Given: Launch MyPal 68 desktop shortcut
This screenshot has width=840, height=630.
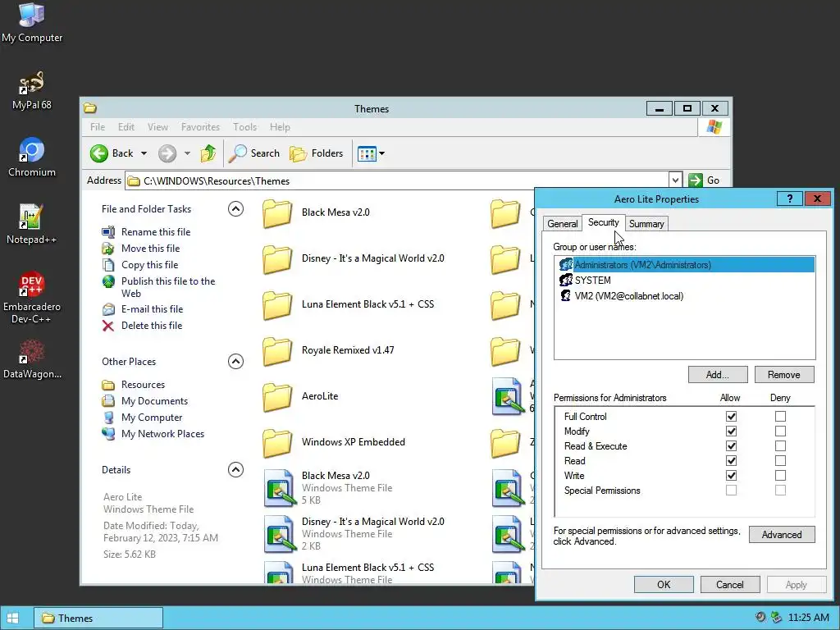Looking at the screenshot, I should [x=32, y=90].
